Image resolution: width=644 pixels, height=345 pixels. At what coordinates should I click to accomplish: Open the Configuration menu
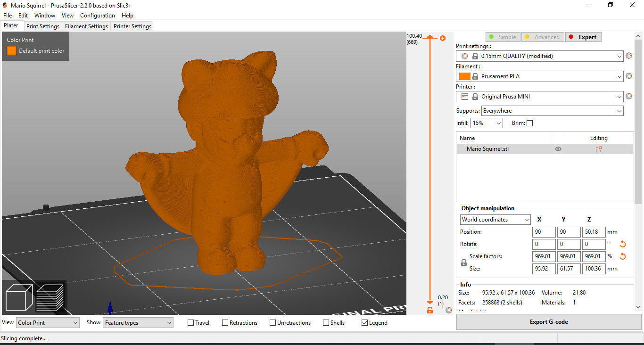[x=98, y=16]
